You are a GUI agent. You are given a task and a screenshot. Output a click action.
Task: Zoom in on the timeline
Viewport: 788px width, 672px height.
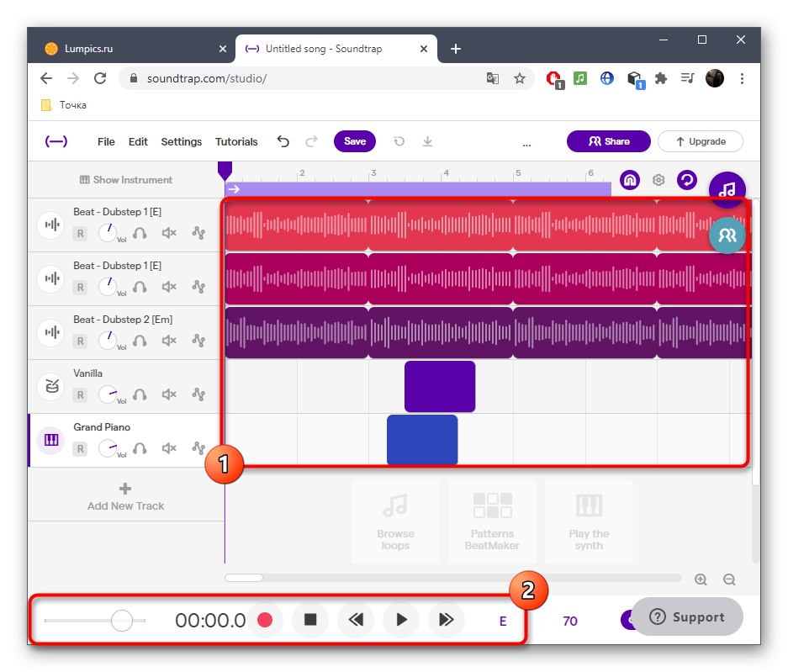coord(701,579)
